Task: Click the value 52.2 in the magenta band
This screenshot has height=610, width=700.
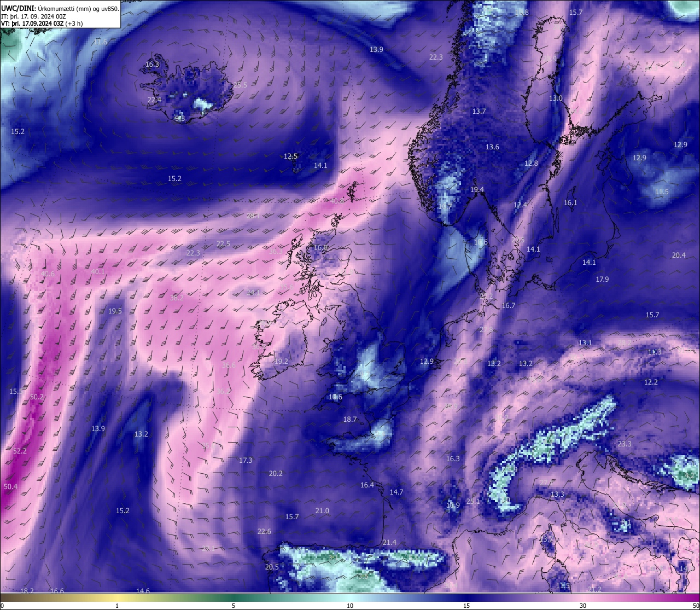Action: (x=20, y=451)
